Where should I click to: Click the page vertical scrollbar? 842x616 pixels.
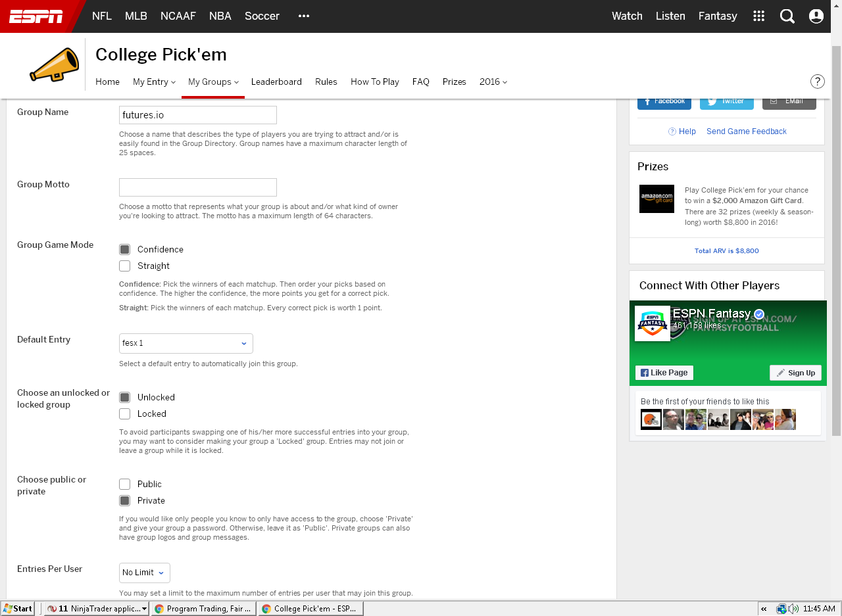pyautogui.click(x=837, y=241)
